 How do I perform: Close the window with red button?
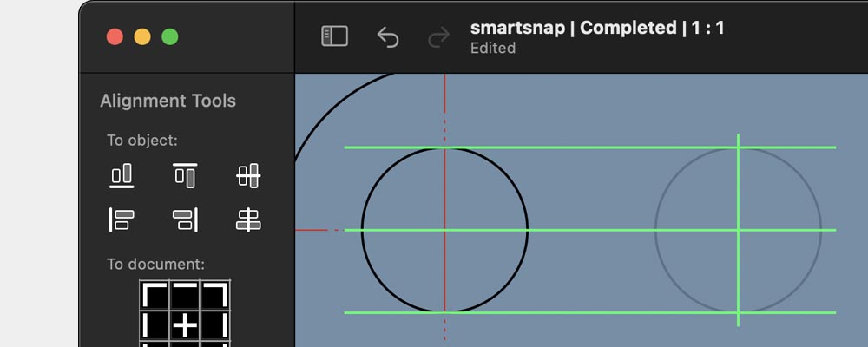pos(115,37)
